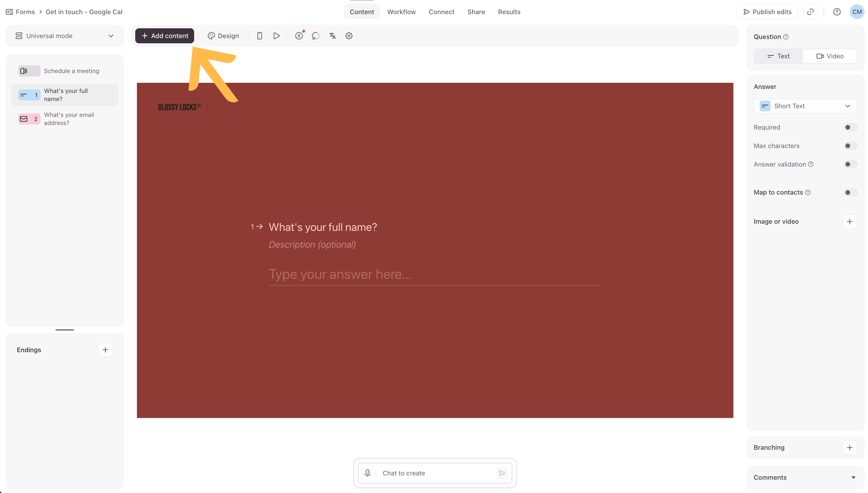The width and height of the screenshot is (868, 493).
Task: Click the play preview icon
Action: [276, 36]
